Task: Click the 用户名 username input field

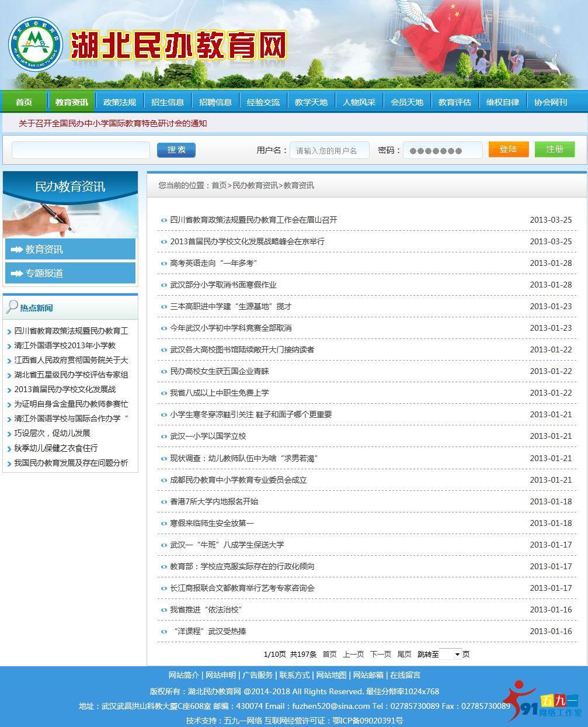Action: (329, 150)
